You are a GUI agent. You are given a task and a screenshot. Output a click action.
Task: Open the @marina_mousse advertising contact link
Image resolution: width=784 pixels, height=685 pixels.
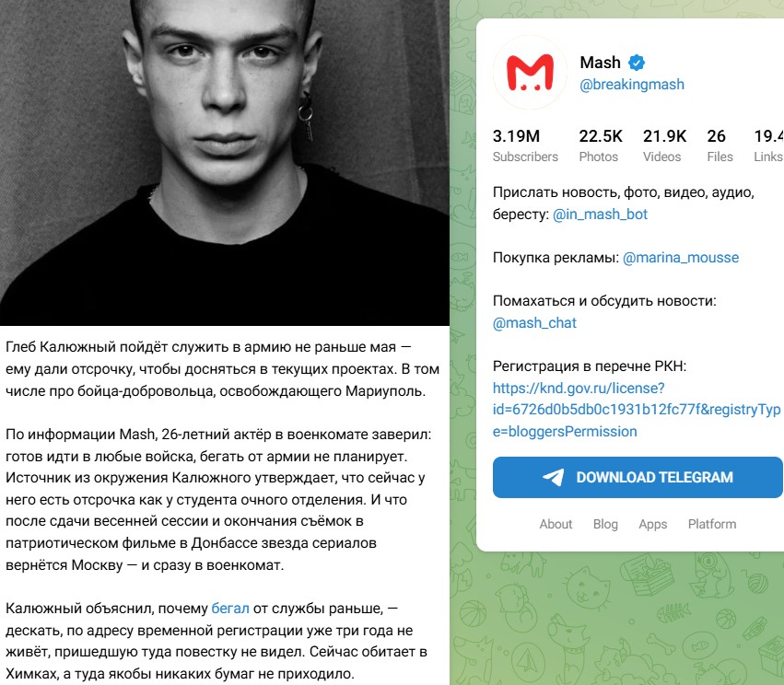tap(680, 258)
